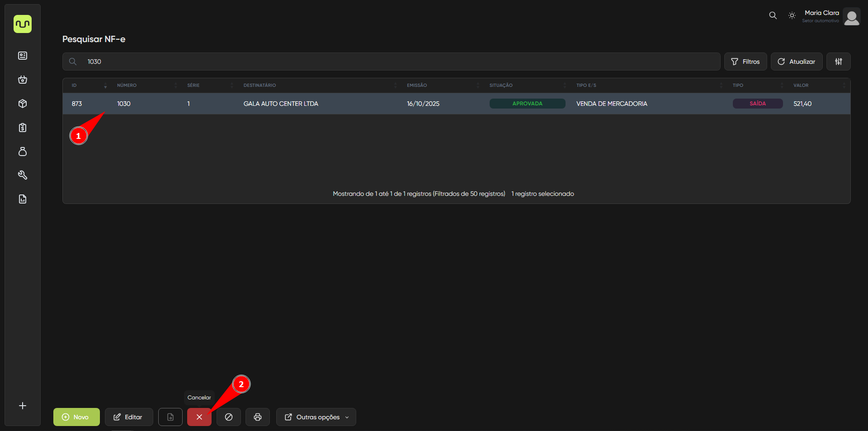The width and height of the screenshot is (868, 431).
Task: Toggle the light/dark theme sun icon
Action: click(792, 15)
